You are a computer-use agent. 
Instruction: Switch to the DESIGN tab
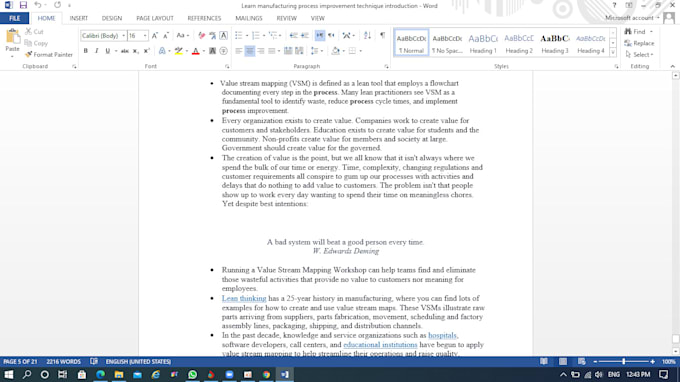click(112, 18)
